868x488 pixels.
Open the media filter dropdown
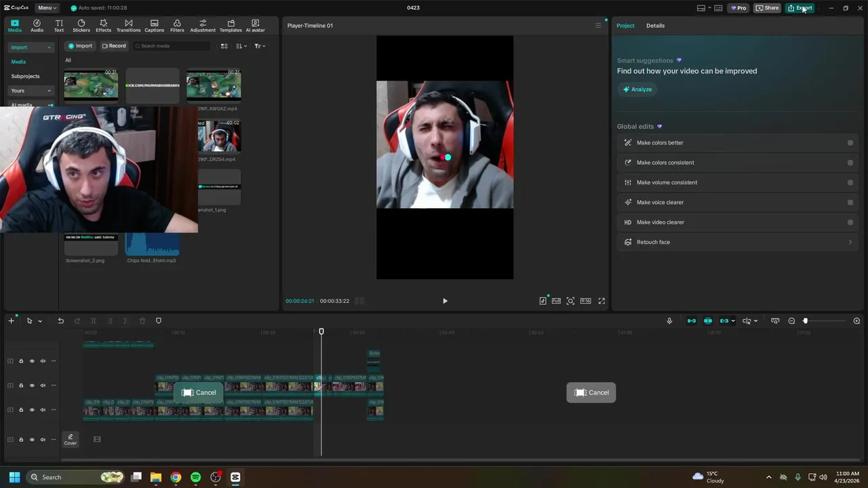[x=260, y=46]
